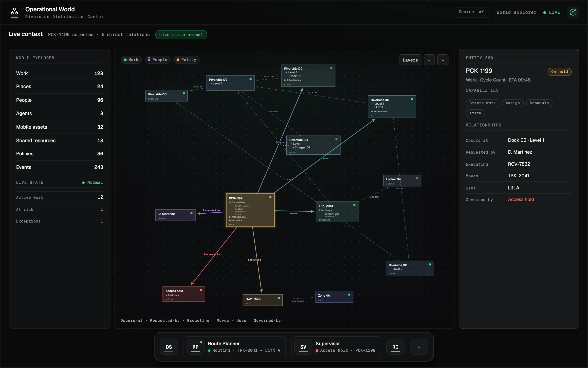This screenshot has height=368, width=588.
Task: Click status square on Charger 01 node
Action: click(336, 139)
